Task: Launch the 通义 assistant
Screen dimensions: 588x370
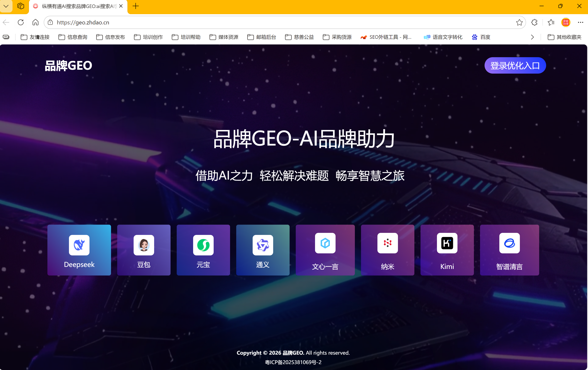Action: (263, 250)
